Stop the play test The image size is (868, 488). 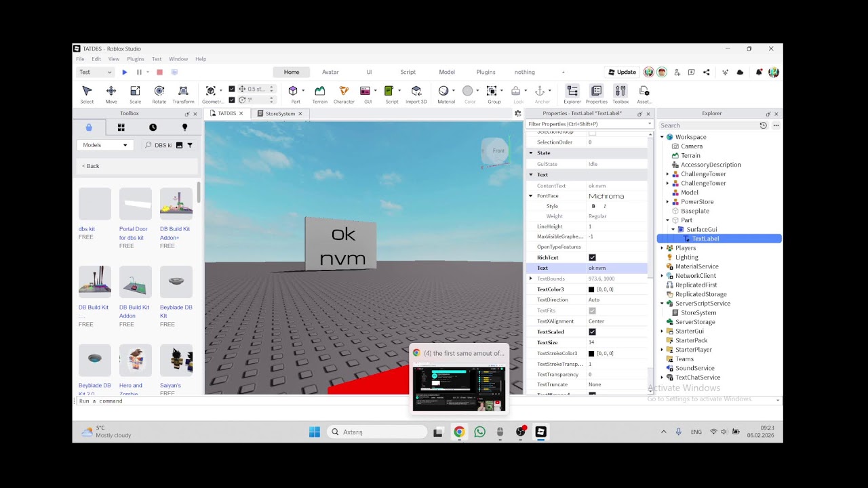click(x=159, y=72)
